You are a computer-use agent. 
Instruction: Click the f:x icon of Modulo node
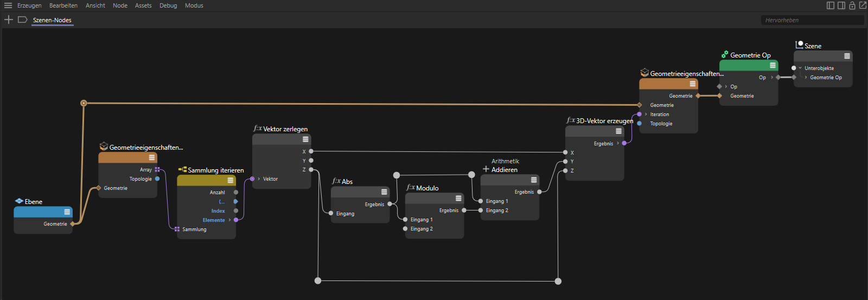coord(411,187)
